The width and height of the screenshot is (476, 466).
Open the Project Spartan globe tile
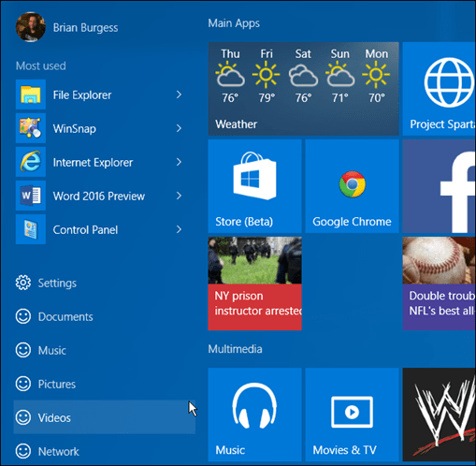439,89
